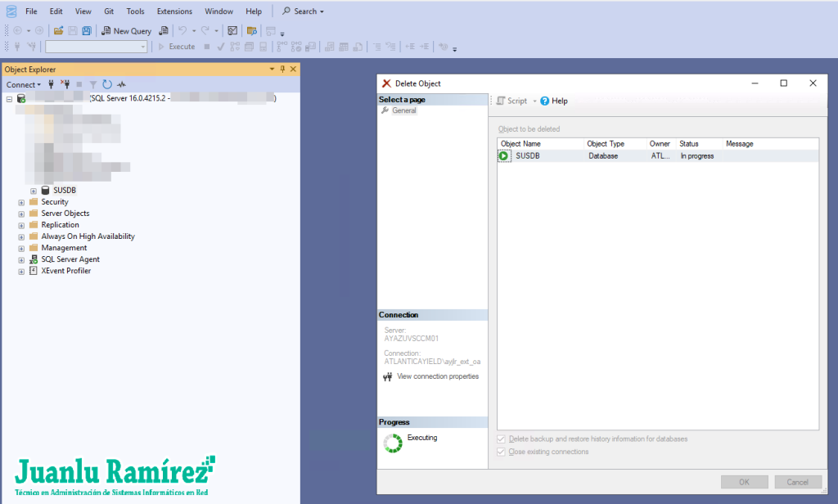Image resolution: width=838 pixels, height=504 pixels.
Task: Click the Open File folder icon
Action: pos(59,31)
